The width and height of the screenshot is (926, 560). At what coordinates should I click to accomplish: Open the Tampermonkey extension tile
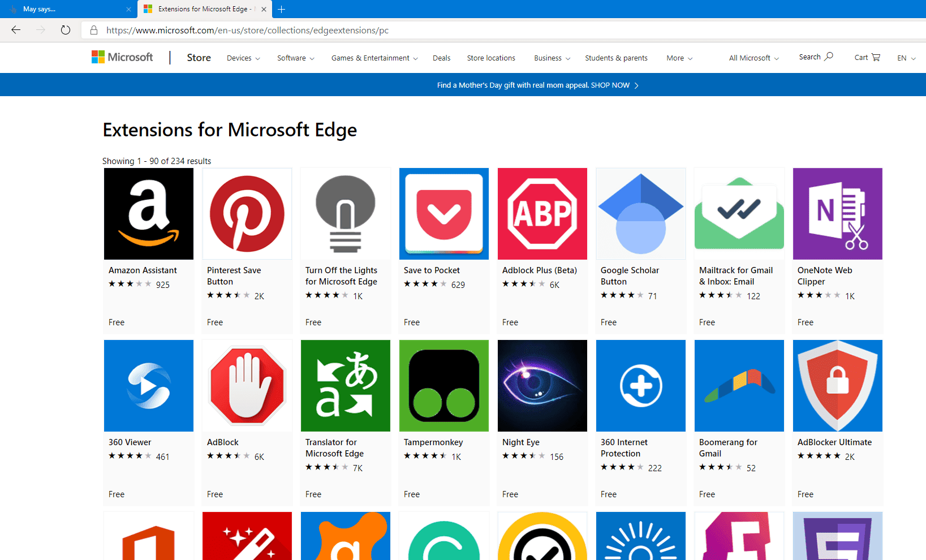[443, 385]
